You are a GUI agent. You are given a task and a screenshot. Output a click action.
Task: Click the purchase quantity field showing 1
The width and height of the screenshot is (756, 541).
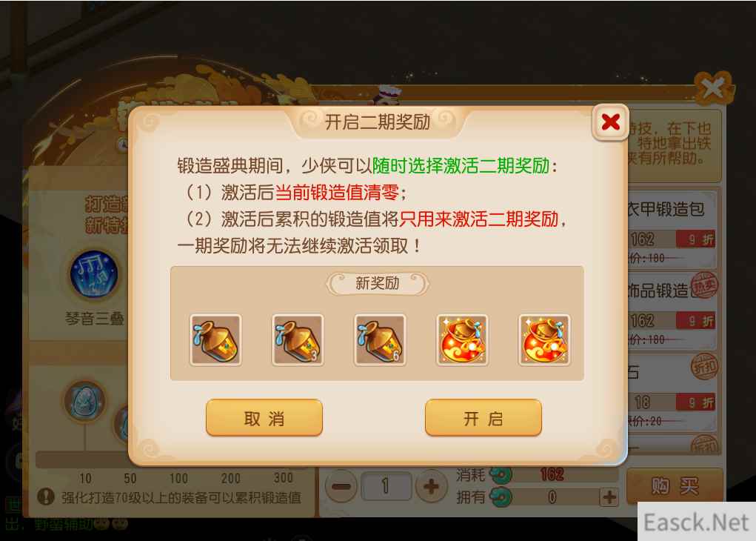click(386, 486)
